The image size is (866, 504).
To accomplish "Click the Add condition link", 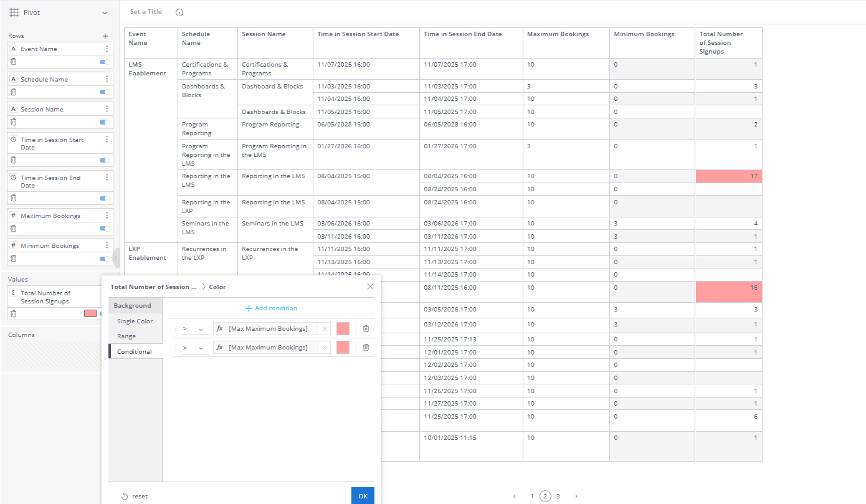I will 271,308.
